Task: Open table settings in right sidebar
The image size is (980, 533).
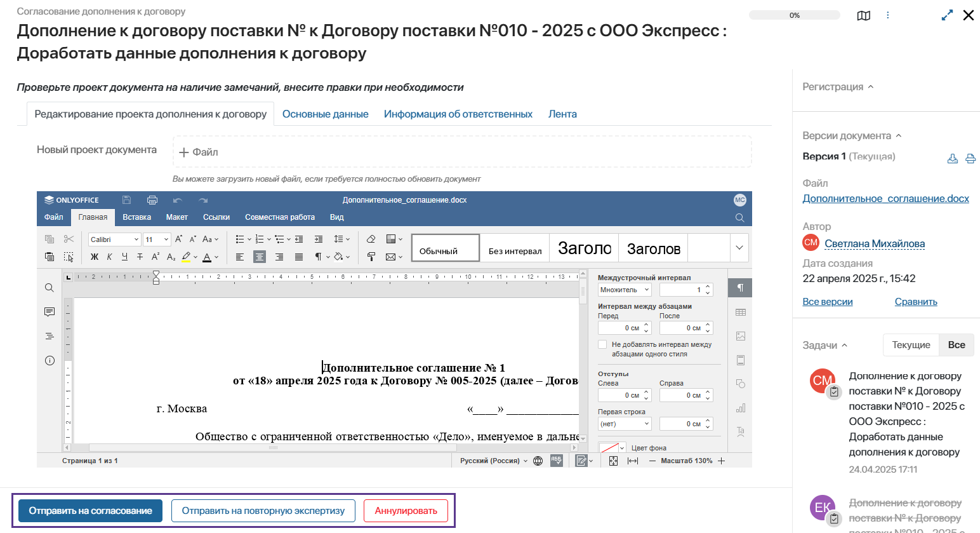Action: pos(740,312)
